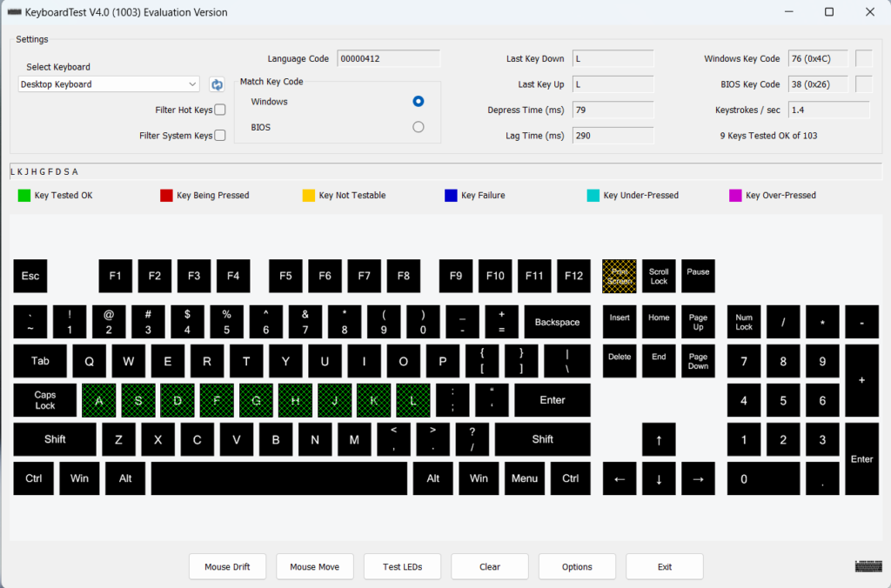Click Num Lock on the on-screen keyboard

click(x=743, y=322)
